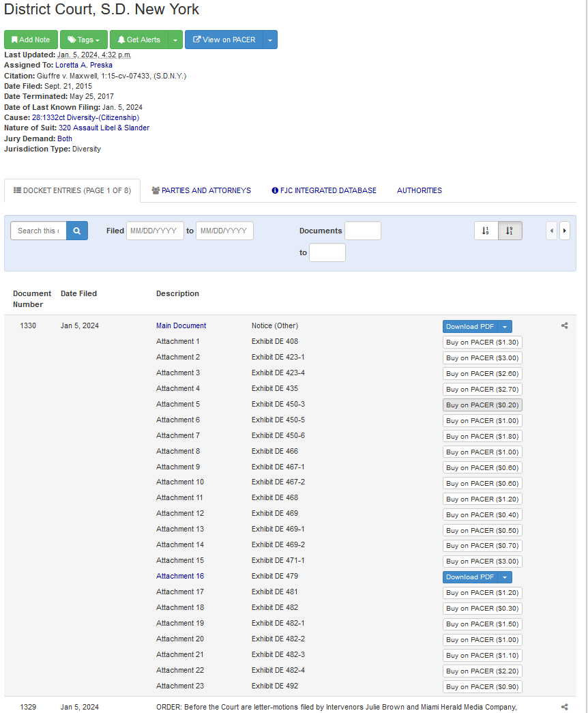Click Last Updated timestamp Jan. 5, 2024
Screen dimensions: 588x713
(x=94, y=55)
